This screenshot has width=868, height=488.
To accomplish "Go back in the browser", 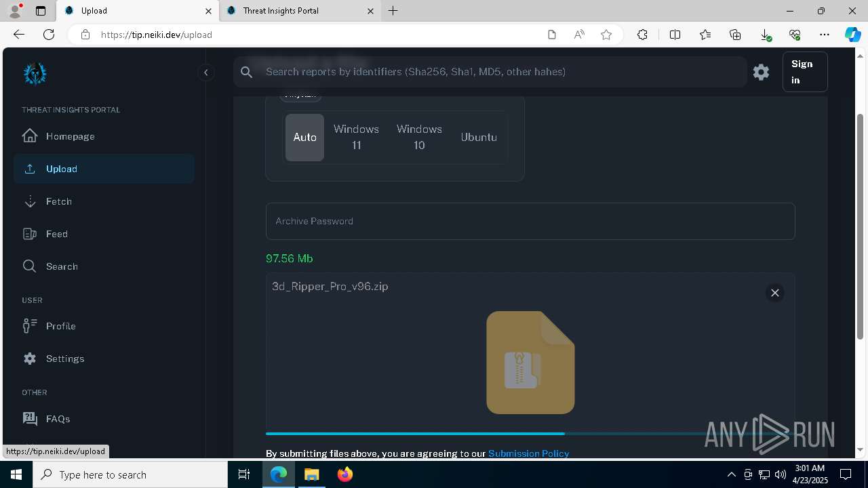I will tap(19, 35).
